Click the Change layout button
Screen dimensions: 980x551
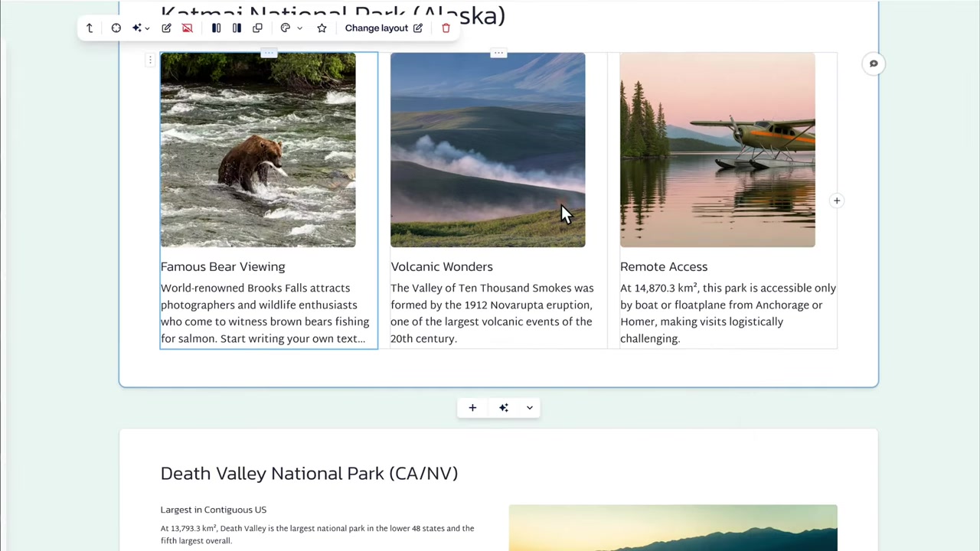tap(384, 28)
